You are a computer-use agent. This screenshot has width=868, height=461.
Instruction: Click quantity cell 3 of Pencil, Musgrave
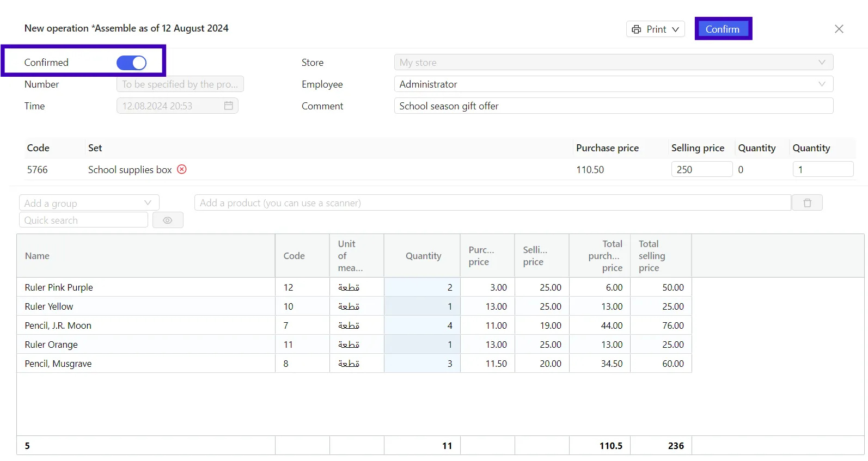coord(422,364)
